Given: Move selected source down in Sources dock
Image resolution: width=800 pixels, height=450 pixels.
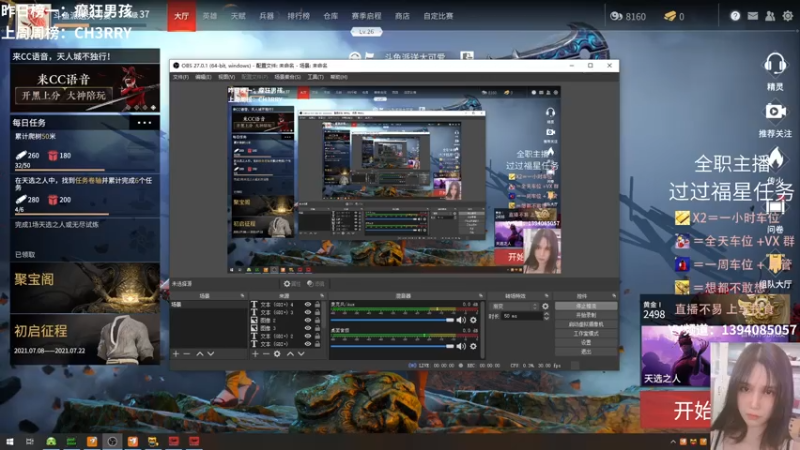Looking at the screenshot, I should pos(301,354).
